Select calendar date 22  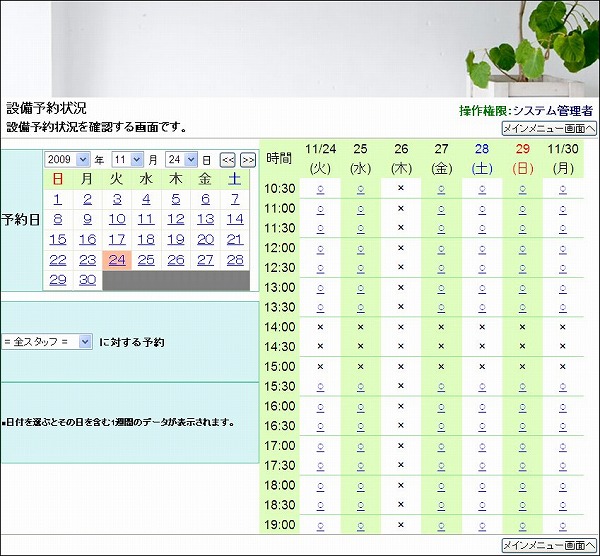[x=58, y=260]
